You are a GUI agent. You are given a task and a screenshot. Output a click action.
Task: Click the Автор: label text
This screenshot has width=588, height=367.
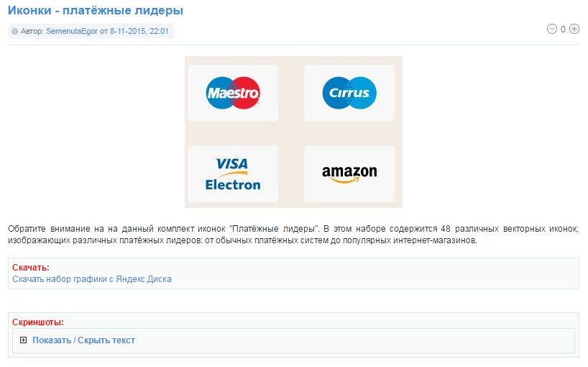(x=32, y=32)
